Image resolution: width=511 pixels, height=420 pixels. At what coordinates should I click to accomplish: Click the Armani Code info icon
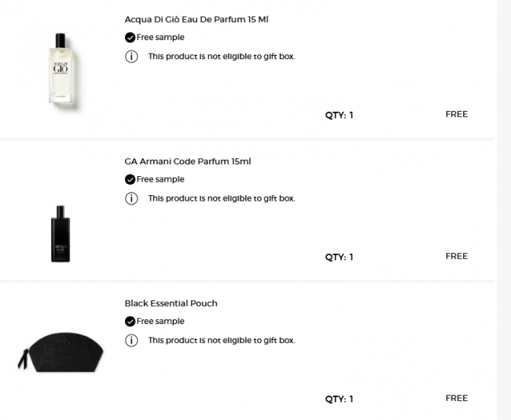click(x=131, y=198)
